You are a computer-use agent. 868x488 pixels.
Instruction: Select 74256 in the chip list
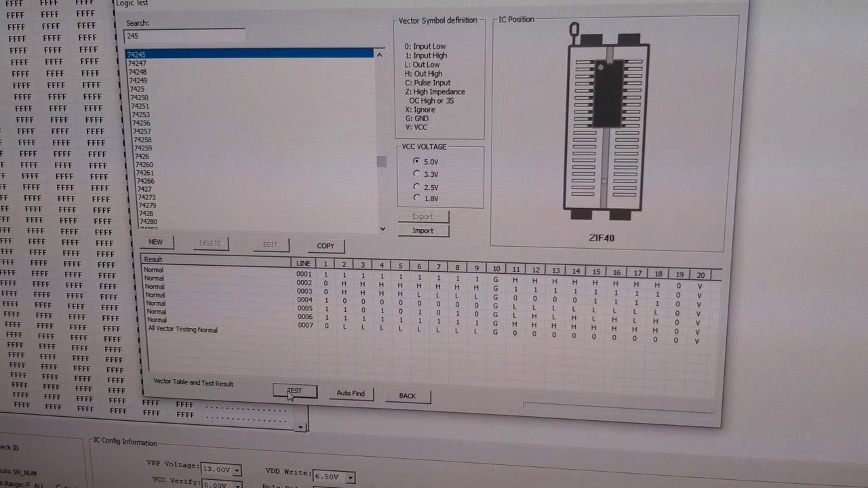click(x=141, y=123)
